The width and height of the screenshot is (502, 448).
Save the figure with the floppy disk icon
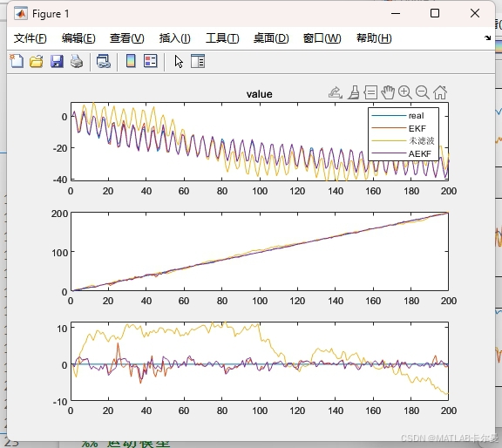click(x=57, y=61)
